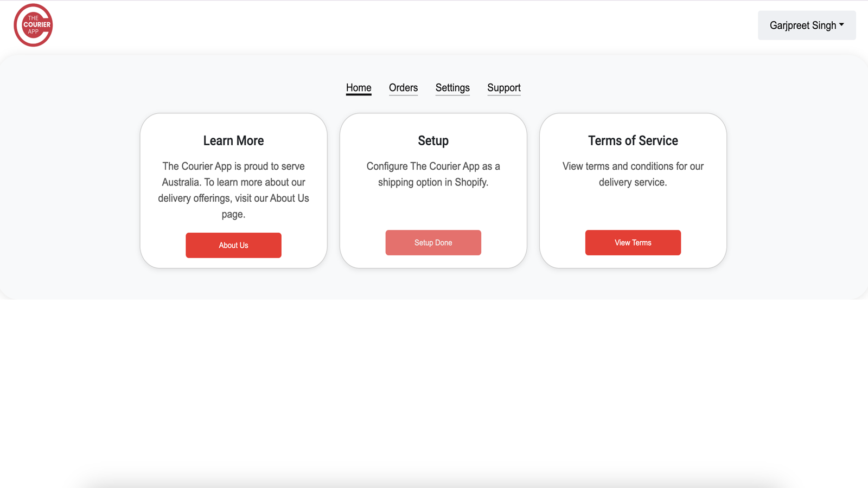Go to the Home tab
Image resolution: width=868 pixels, height=488 pixels.
359,88
